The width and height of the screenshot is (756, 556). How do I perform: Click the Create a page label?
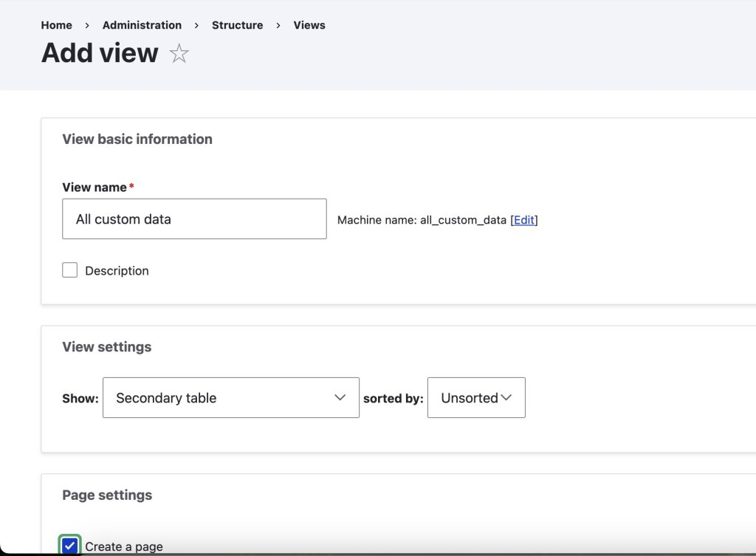pyautogui.click(x=124, y=546)
